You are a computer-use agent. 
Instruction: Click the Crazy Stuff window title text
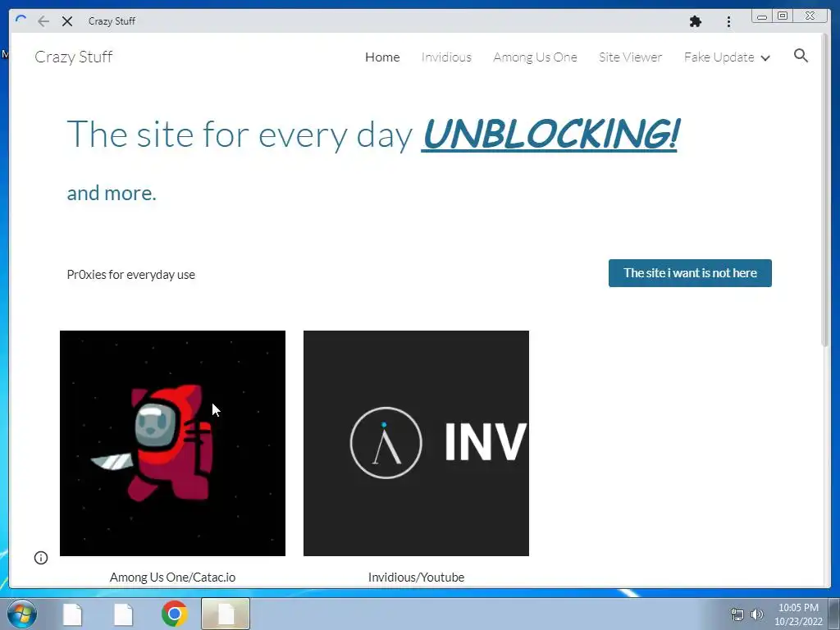112,21
